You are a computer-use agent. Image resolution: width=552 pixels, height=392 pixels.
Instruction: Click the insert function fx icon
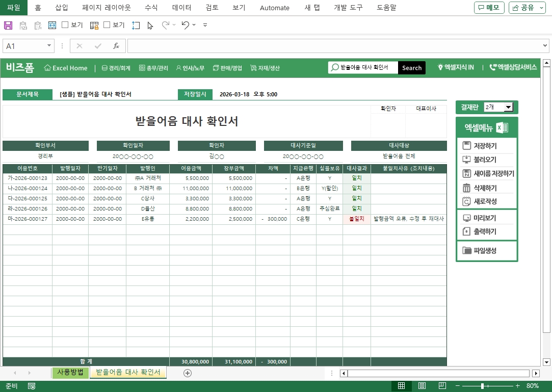click(116, 46)
